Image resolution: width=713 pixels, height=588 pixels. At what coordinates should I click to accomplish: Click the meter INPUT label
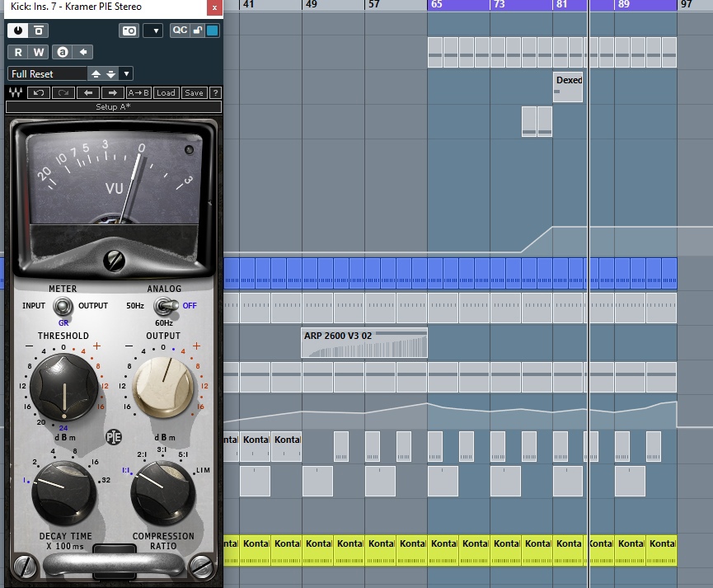pos(34,306)
